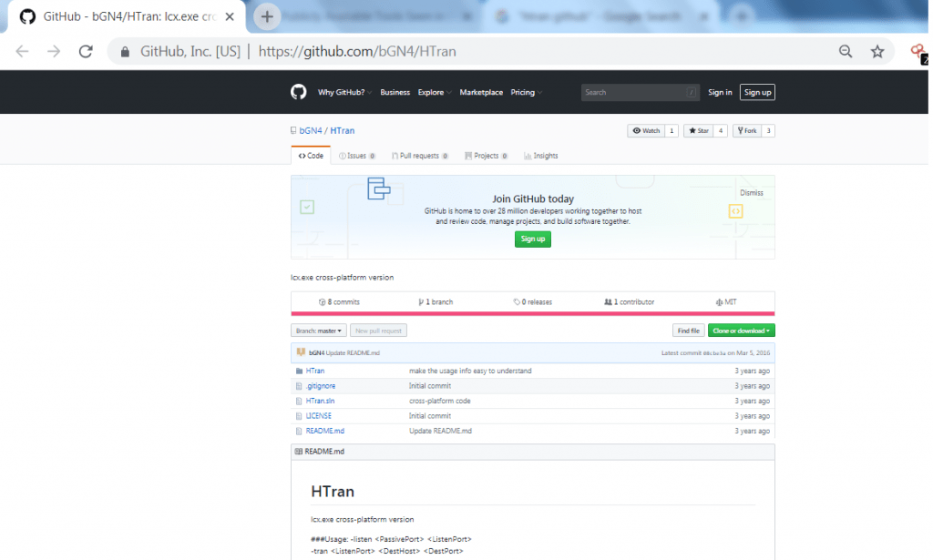View 8 commits history

[x=339, y=302]
